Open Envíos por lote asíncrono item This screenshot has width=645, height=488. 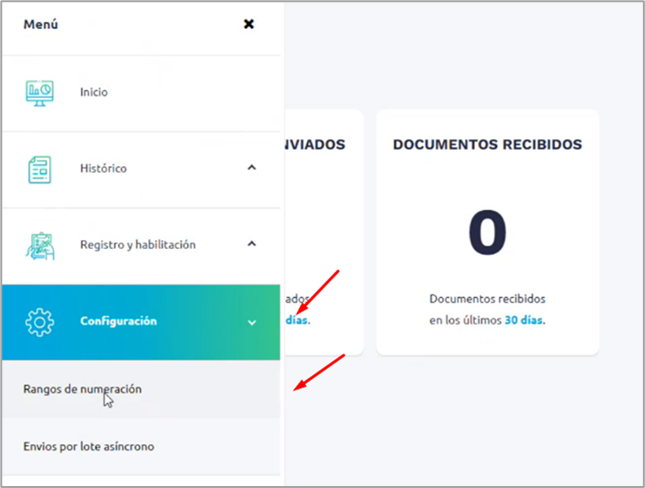click(x=88, y=445)
